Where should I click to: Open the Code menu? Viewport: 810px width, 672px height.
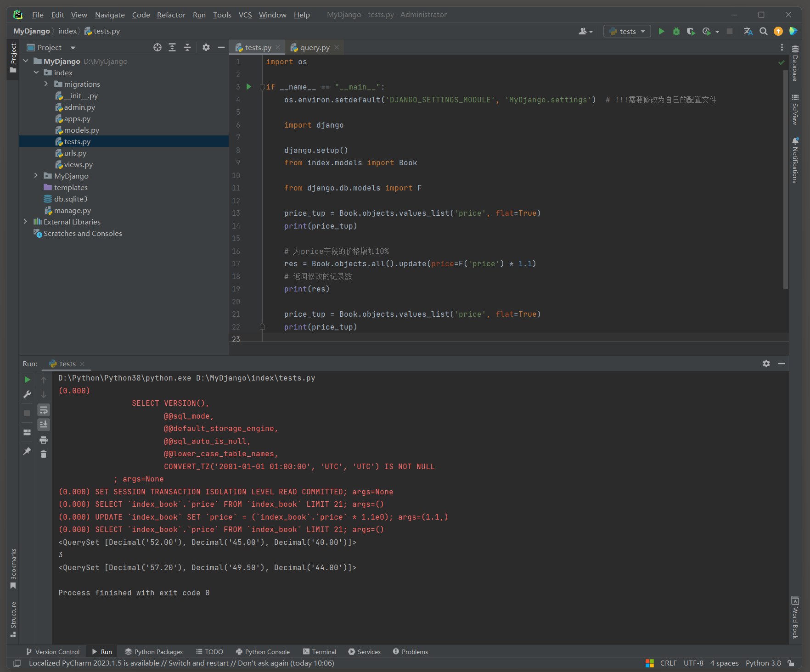[x=141, y=15]
